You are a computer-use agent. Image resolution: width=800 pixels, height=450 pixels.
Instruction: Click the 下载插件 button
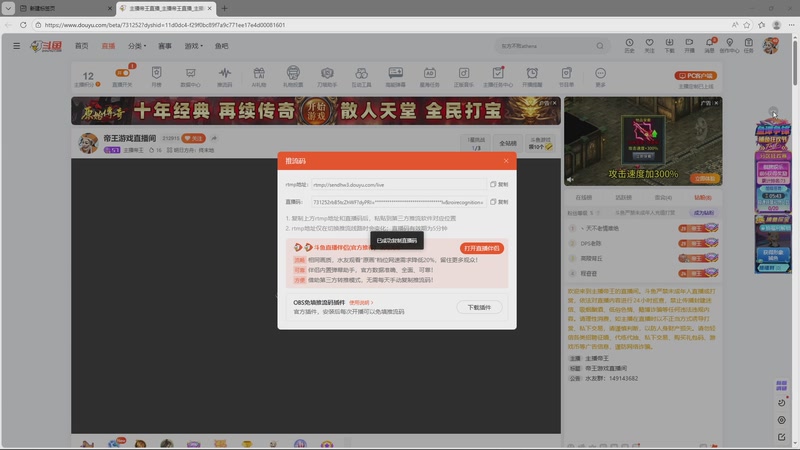(479, 307)
